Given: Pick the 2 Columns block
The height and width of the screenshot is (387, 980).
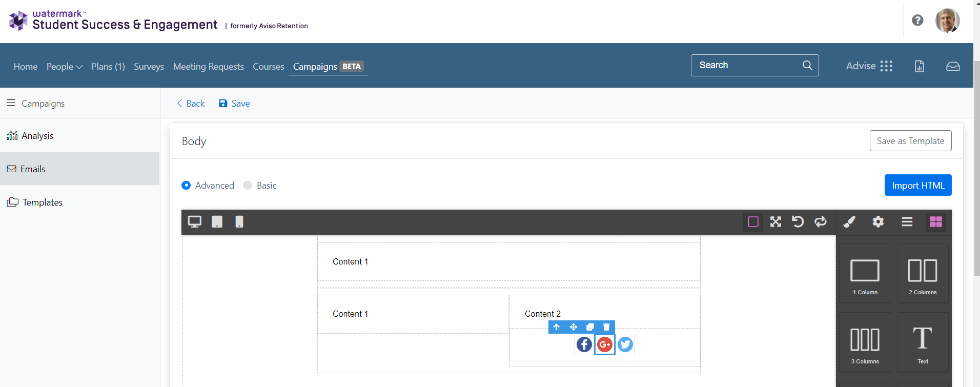Looking at the screenshot, I should (923, 273).
